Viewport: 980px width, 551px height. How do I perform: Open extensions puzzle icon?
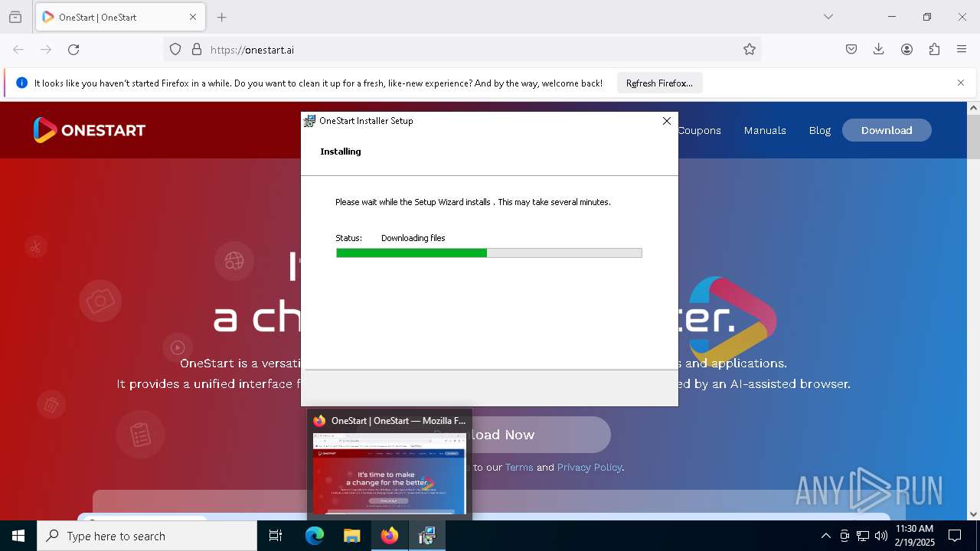(934, 50)
